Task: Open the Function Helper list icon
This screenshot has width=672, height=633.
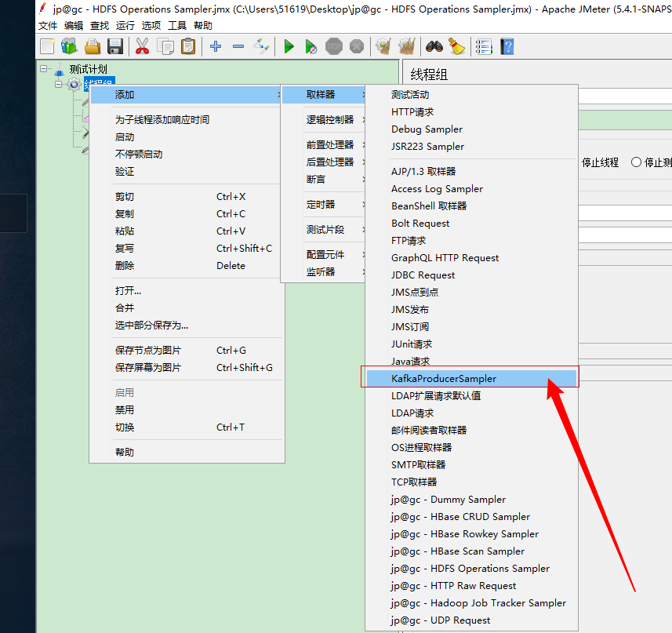Action: coord(484,46)
